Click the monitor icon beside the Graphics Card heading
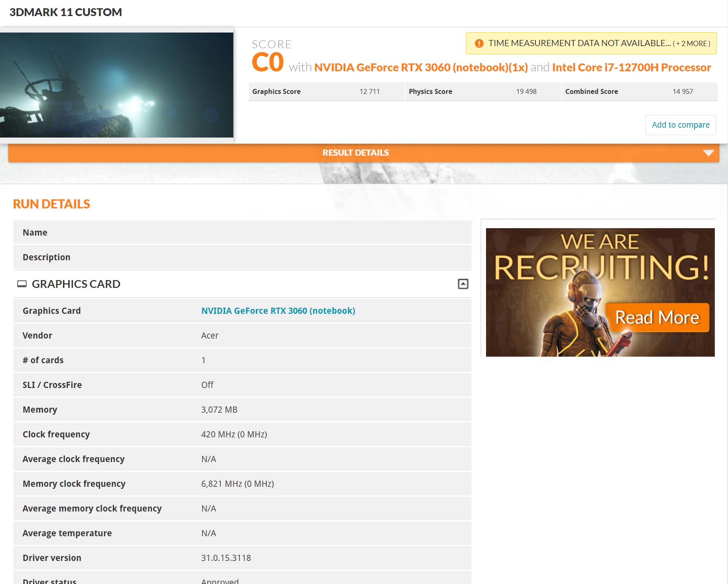 tap(22, 284)
